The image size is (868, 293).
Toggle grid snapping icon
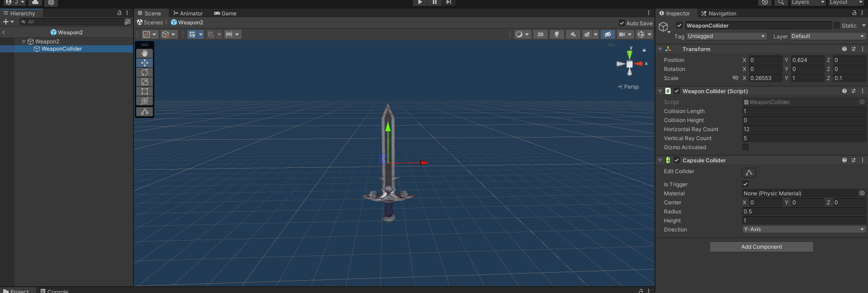coord(211,34)
